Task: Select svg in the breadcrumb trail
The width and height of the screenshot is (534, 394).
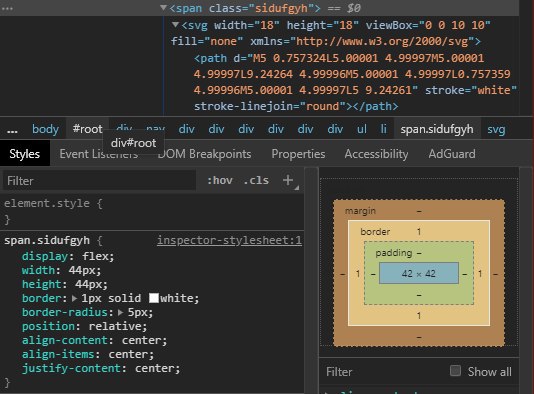Action: point(496,129)
